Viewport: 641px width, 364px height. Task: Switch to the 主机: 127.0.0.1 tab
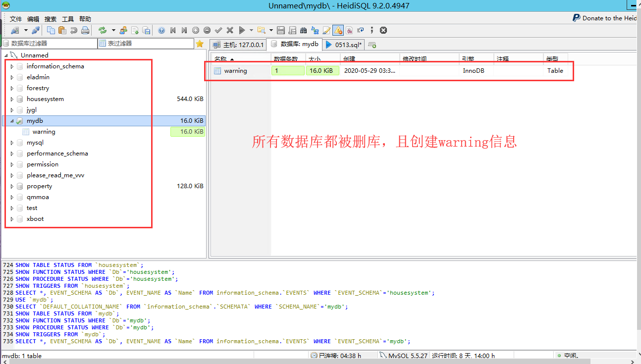pos(238,45)
